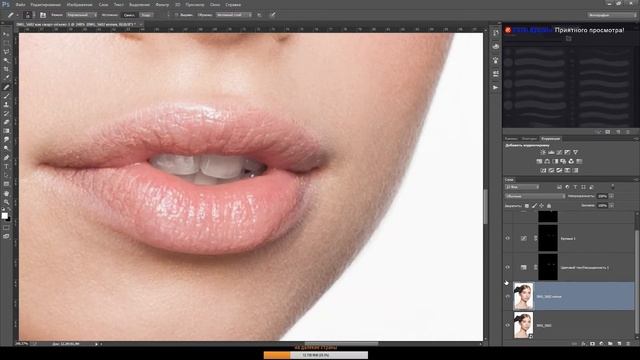This screenshot has width=640, height=360.
Task: Open the Образец sample dropdown
Action: pos(233,15)
